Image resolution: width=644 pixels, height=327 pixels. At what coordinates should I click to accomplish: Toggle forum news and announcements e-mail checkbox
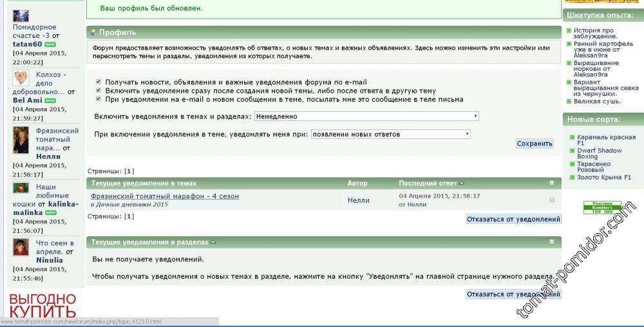click(x=99, y=82)
